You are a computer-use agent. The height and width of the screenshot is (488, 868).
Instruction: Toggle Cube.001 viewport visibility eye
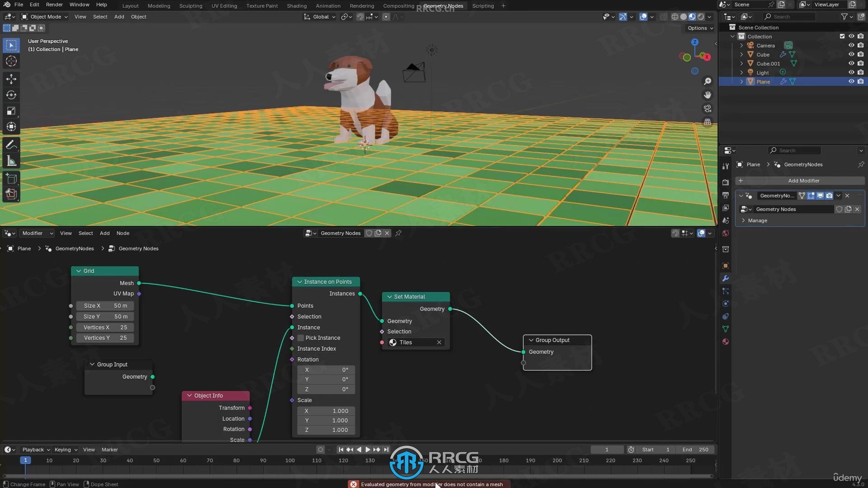pos(851,63)
